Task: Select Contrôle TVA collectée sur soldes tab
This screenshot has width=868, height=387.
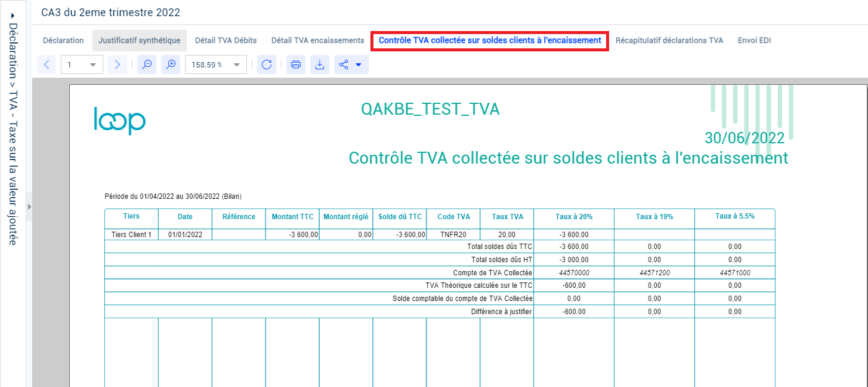Action: point(490,41)
